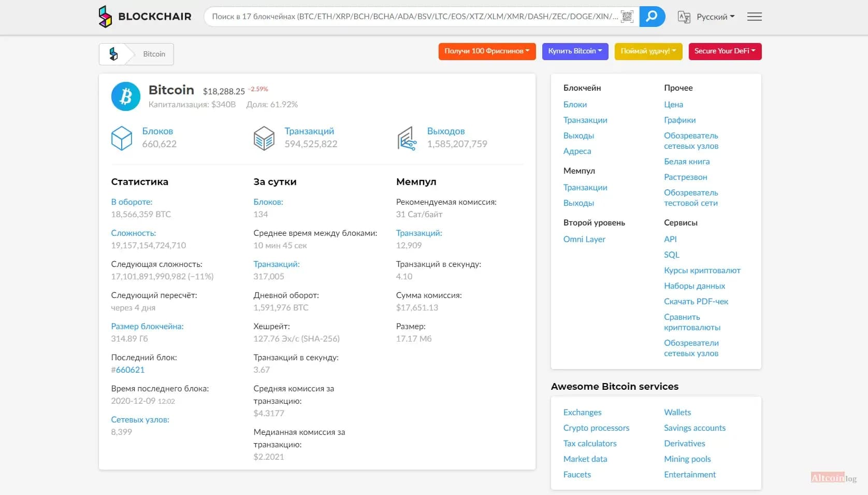Expand the Получи 100 Фриспинов dropdown
This screenshot has height=495, width=868.
[487, 51]
